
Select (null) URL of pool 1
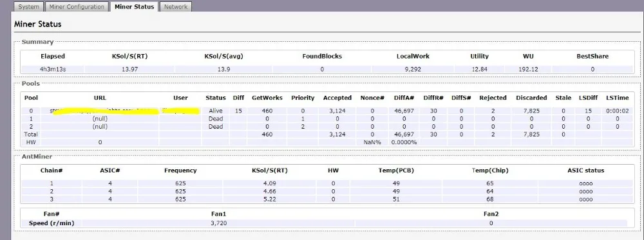tap(100, 118)
